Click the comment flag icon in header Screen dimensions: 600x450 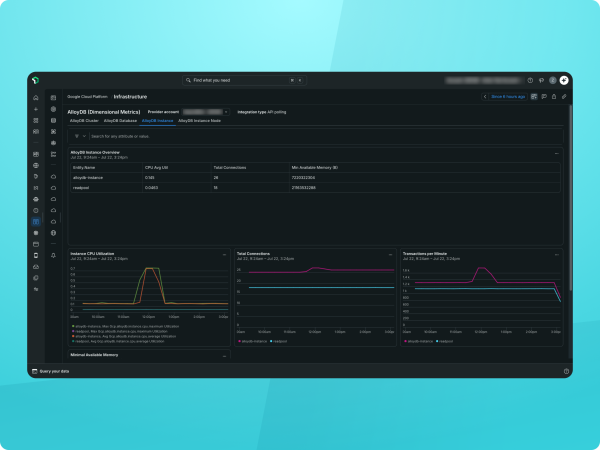pos(544,96)
